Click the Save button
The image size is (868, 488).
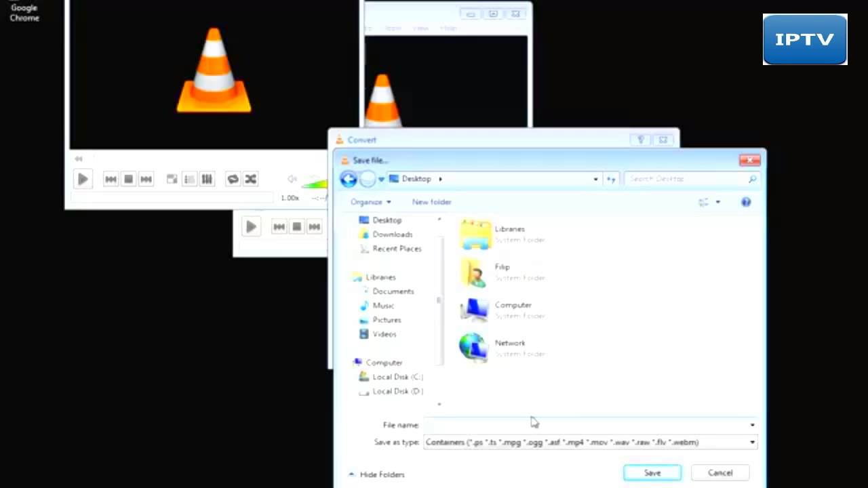pyautogui.click(x=652, y=473)
